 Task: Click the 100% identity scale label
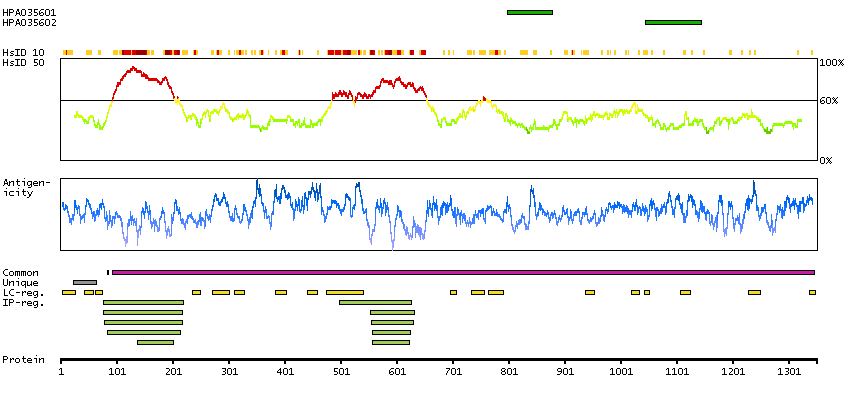[832, 63]
